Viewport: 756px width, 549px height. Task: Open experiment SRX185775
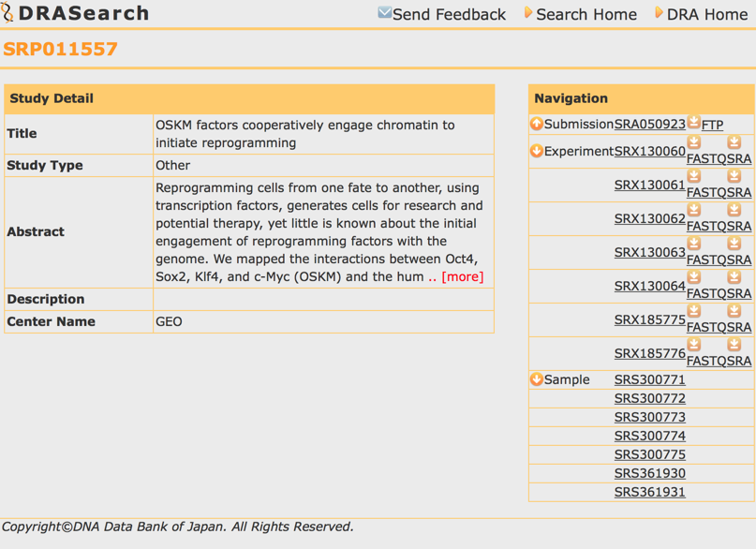point(649,320)
